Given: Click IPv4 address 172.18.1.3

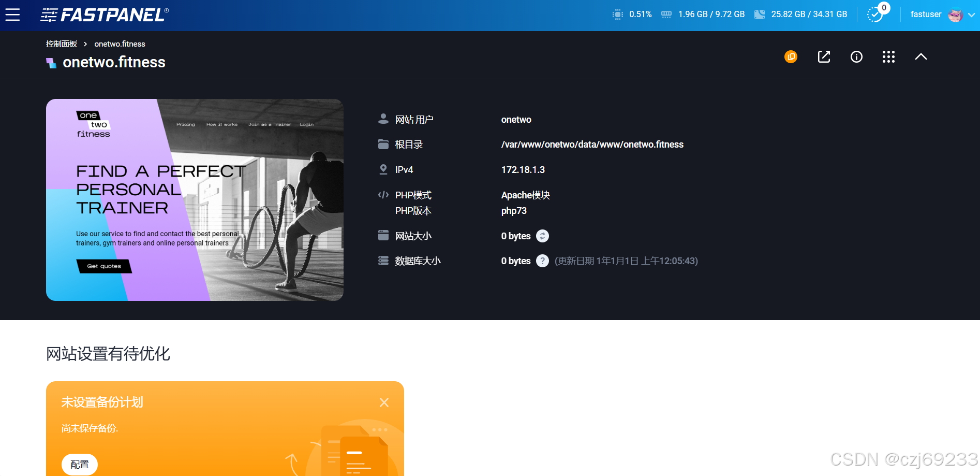Looking at the screenshot, I should [x=523, y=170].
